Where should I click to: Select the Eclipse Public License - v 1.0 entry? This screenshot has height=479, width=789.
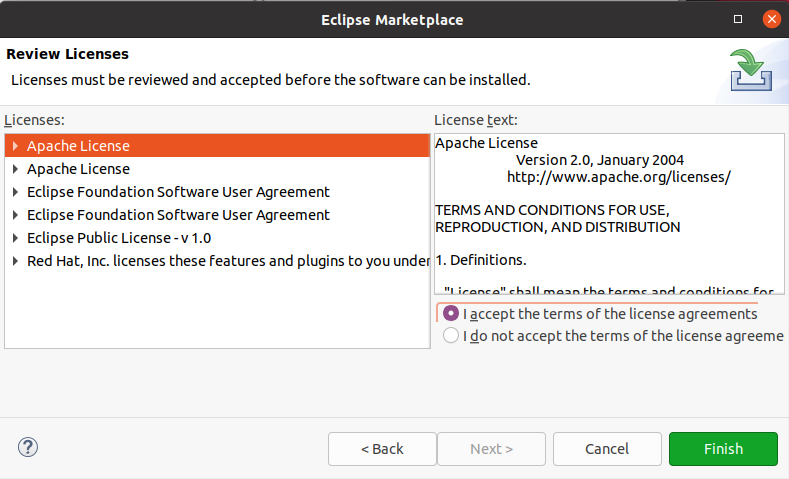119,238
